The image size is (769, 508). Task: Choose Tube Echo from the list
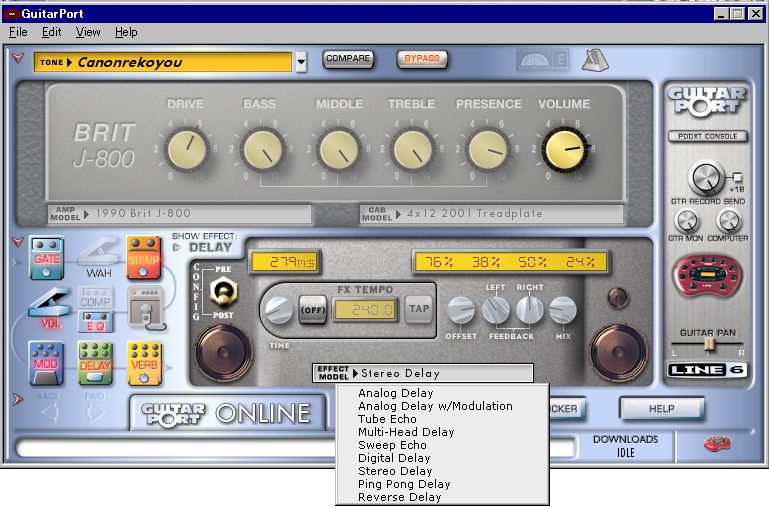[x=442, y=419]
